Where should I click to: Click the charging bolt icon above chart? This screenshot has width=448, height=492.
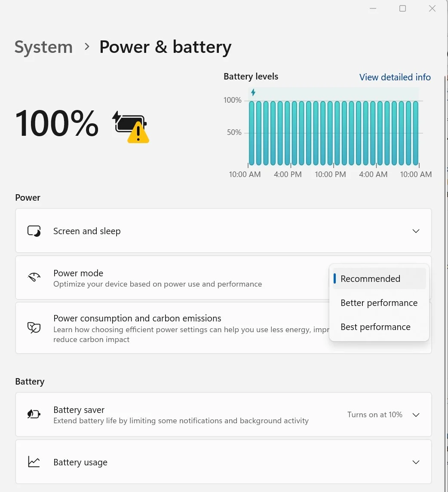[253, 92]
